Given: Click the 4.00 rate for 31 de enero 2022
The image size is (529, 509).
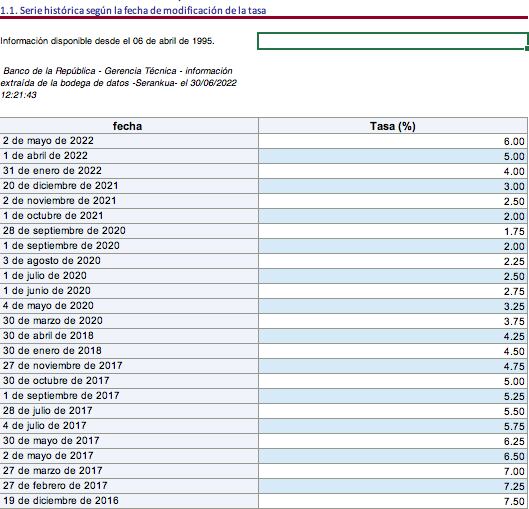Looking at the screenshot, I should click(514, 172).
